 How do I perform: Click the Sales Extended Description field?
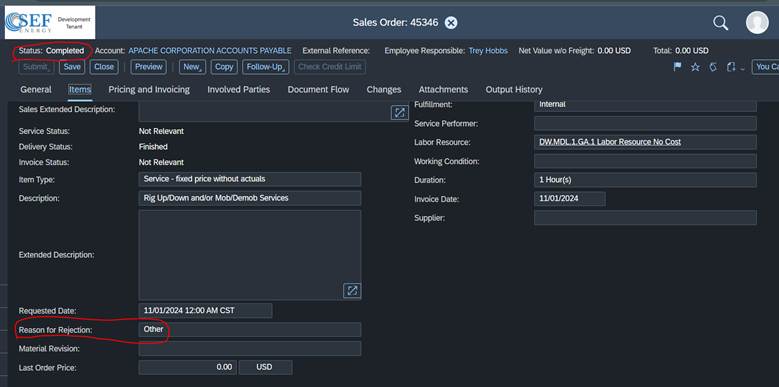pyautogui.click(x=274, y=112)
